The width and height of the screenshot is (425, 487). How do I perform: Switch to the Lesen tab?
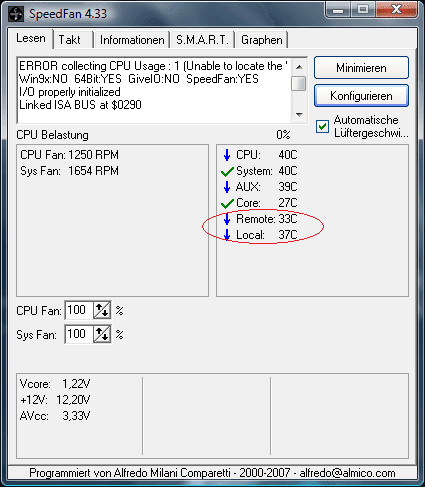31,38
